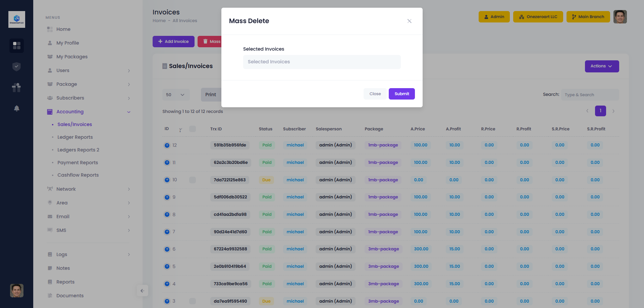
Task: Click the Selected Invoices input field
Action: [322, 62]
